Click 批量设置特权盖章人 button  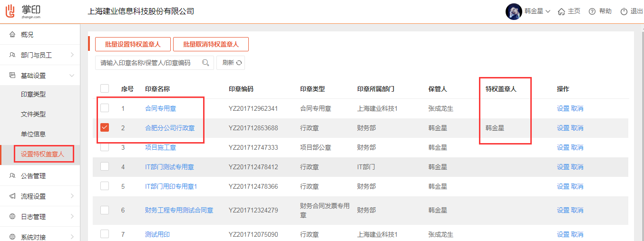click(x=133, y=44)
